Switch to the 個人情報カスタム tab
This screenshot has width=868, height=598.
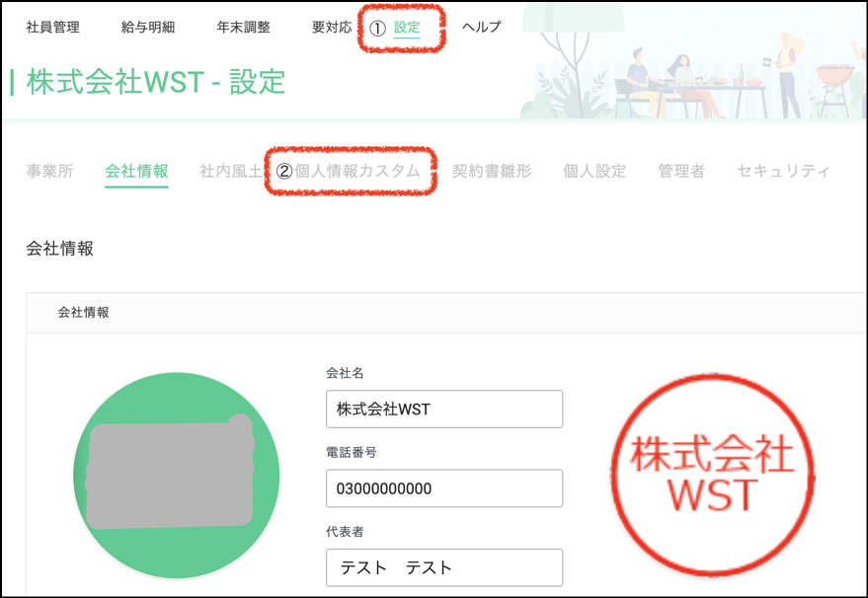tap(357, 171)
